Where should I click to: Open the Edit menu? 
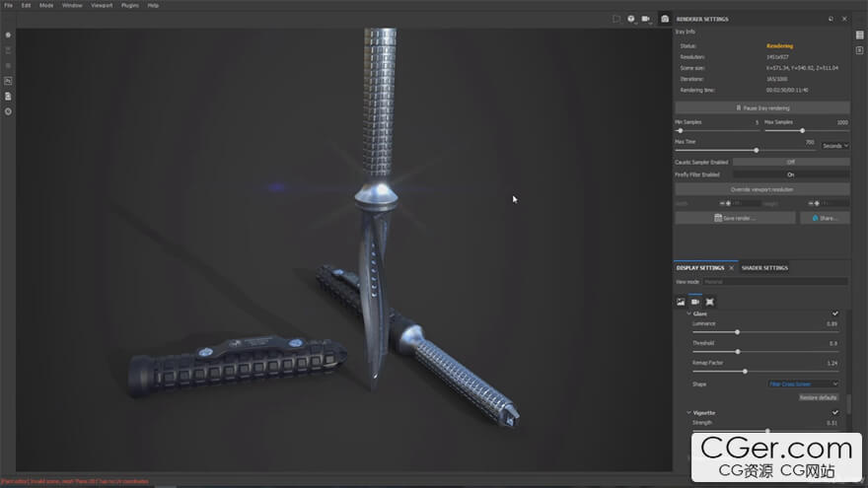point(26,6)
